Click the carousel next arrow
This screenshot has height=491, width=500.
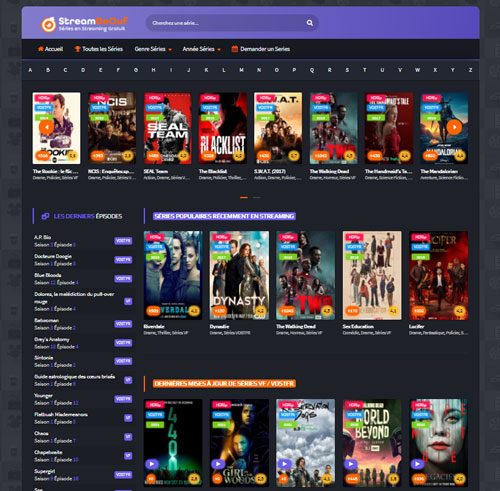454,127
